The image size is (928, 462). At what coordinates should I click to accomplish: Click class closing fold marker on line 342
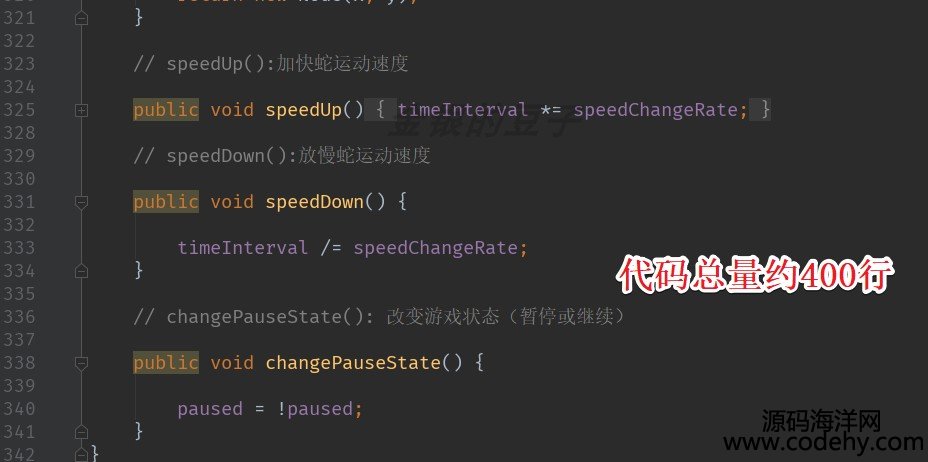[82, 454]
